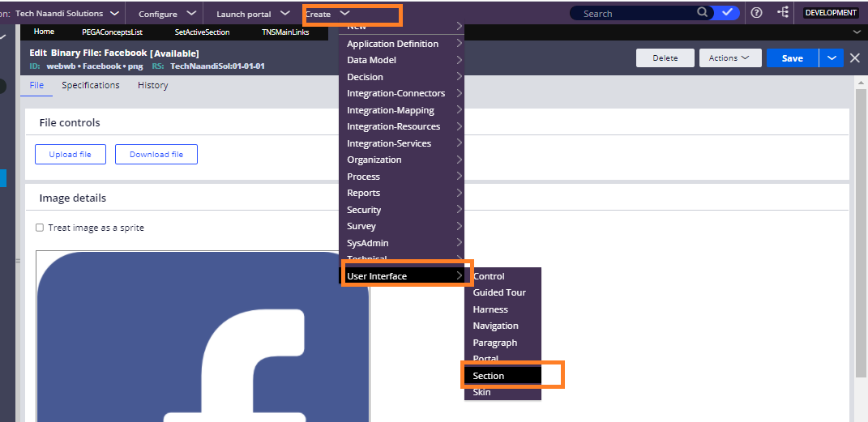Click the vertical scrollbar on right

(x=861, y=232)
